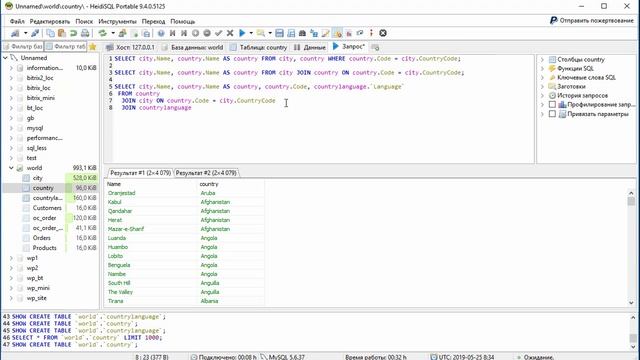Expand the mysql database node
This screenshot has height=360, width=640.
tap(11, 128)
